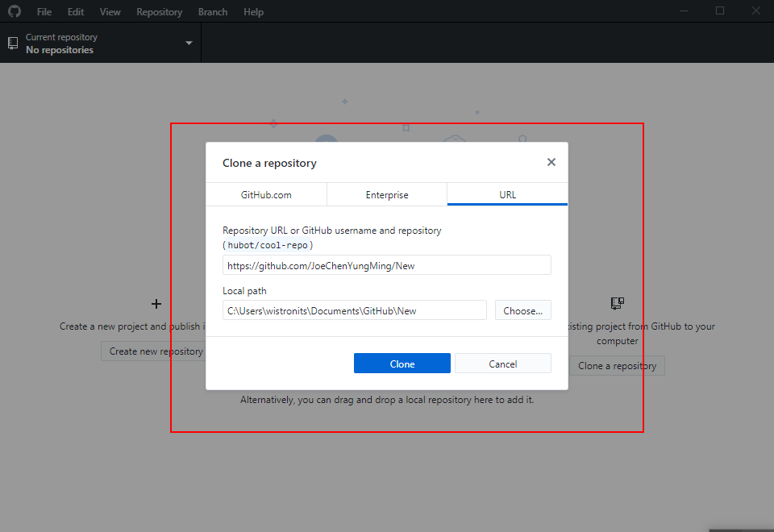Open the Help menu
This screenshot has height=532, width=774.
click(x=253, y=12)
